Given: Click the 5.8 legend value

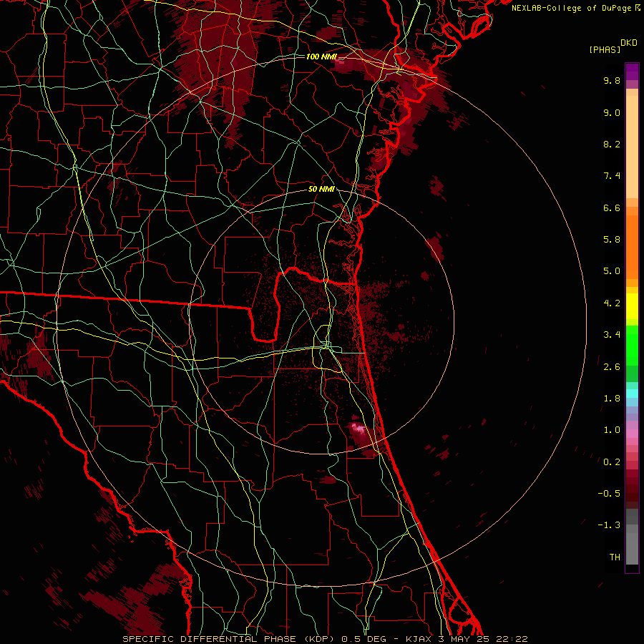Looking at the screenshot, I should click(612, 240).
